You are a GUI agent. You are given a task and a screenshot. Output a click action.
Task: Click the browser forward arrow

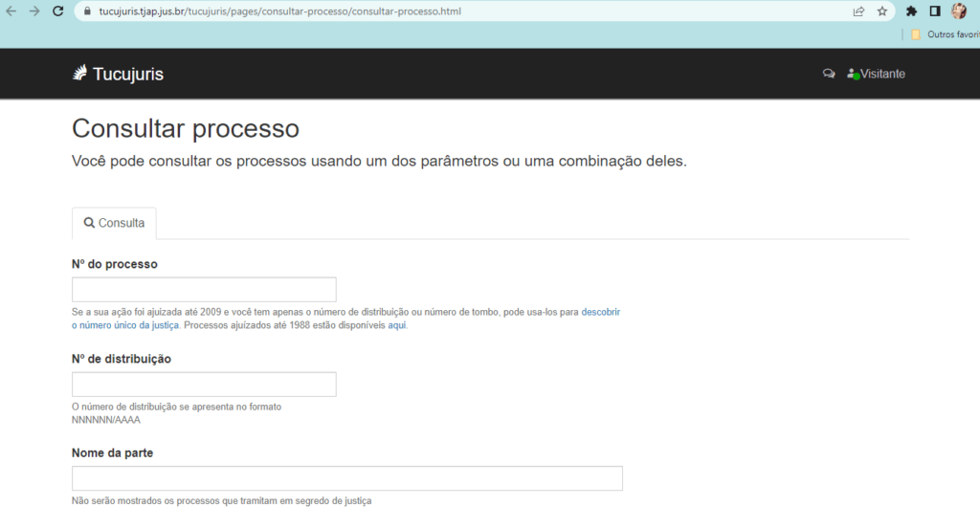pyautogui.click(x=34, y=11)
